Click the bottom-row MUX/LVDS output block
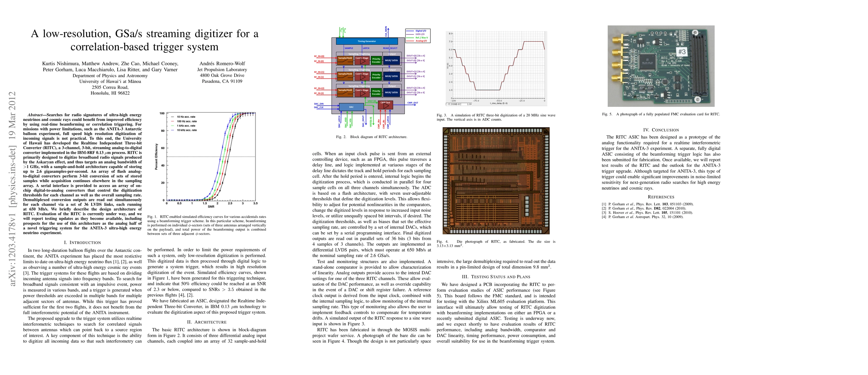Screen dimensions: 868x375 click(391, 92)
